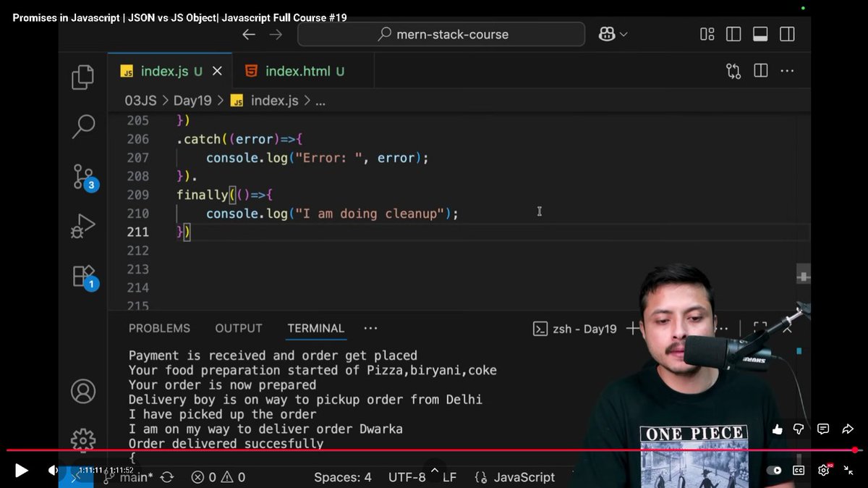Image resolution: width=868 pixels, height=488 pixels.
Task: Go back with the left arrow
Action: point(249,34)
